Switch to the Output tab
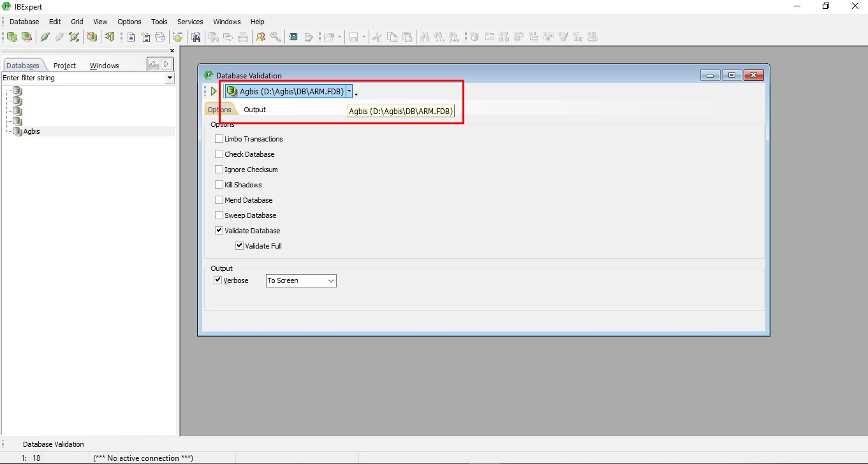 click(x=255, y=110)
